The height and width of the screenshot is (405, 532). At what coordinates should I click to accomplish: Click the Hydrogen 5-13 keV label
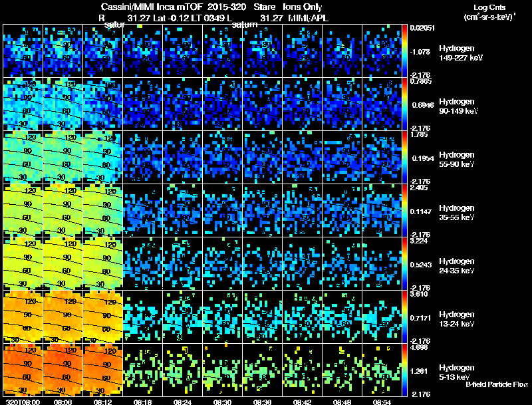click(x=456, y=372)
